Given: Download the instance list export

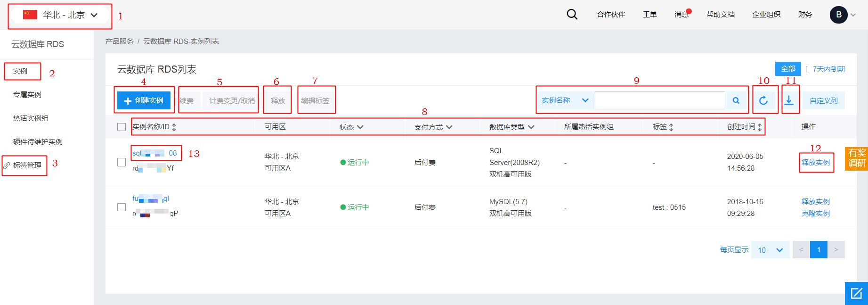Looking at the screenshot, I should click(789, 100).
